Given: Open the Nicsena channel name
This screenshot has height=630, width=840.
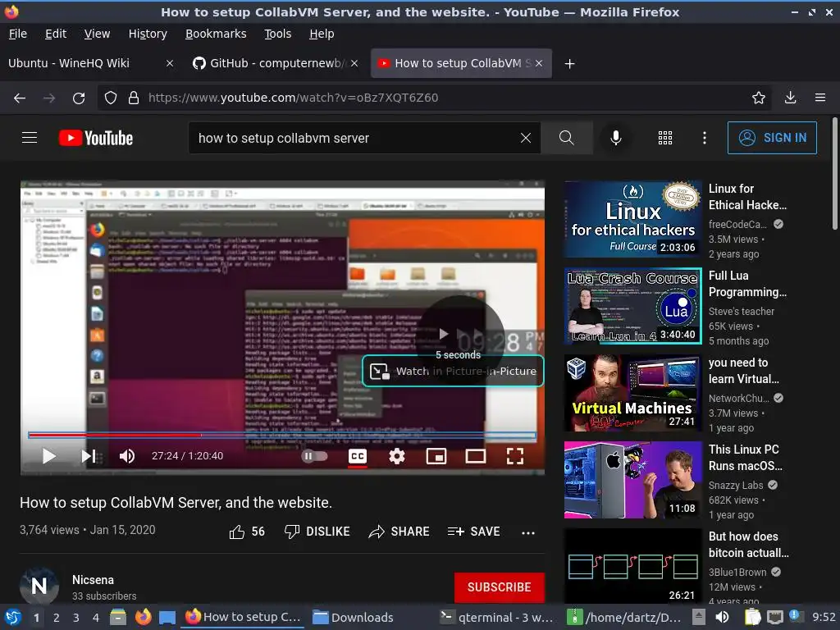Looking at the screenshot, I should [x=94, y=580].
